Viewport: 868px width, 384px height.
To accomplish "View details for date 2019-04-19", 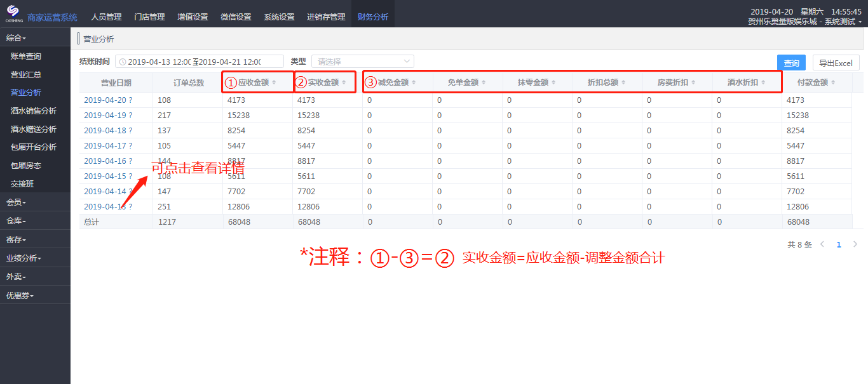I will 108,116.
